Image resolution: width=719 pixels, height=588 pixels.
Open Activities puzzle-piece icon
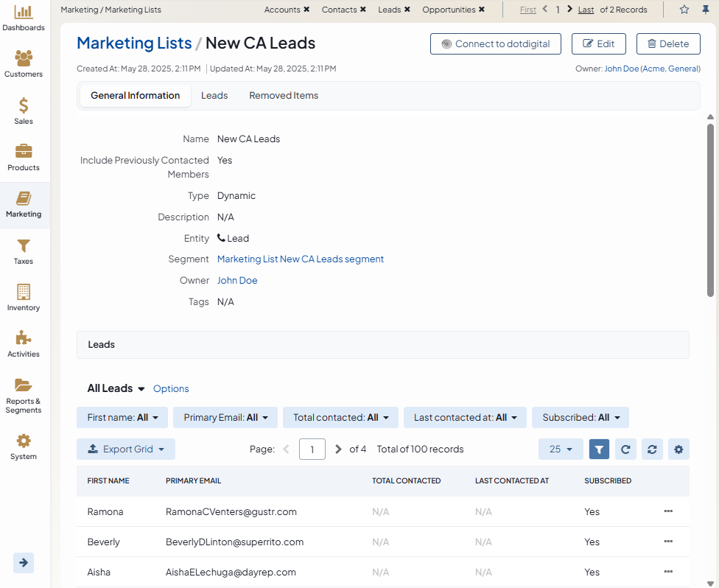[24, 344]
